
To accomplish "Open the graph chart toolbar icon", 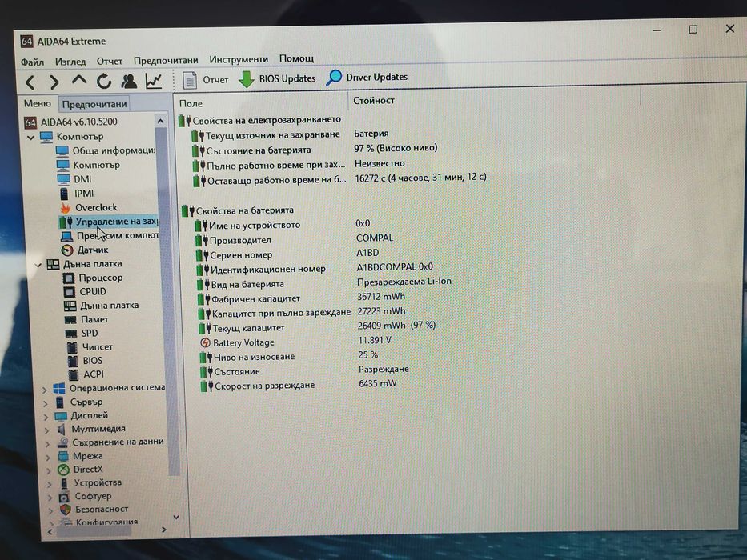I will 154,81.
